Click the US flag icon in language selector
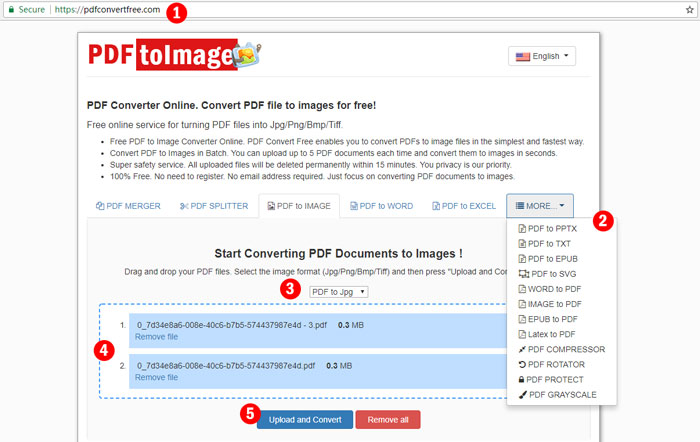Screen dimensions: 700x442 pyautogui.click(x=523, y=56)
